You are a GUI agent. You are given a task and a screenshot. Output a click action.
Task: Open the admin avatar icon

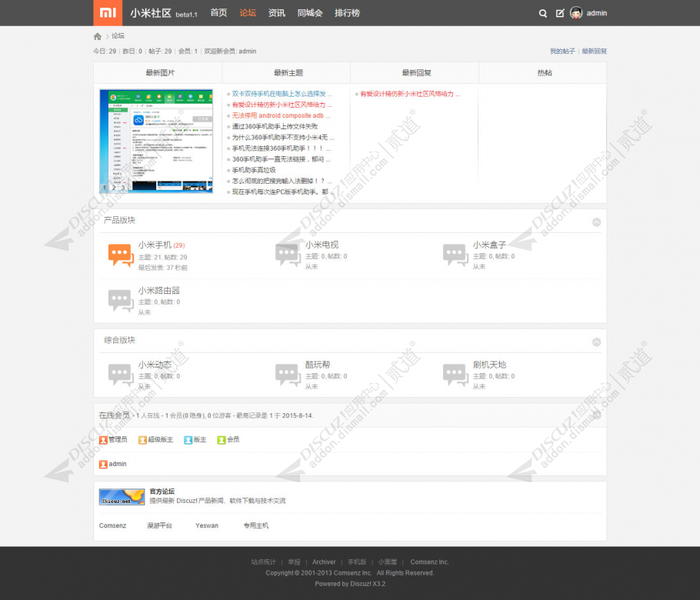click(576, 13)
